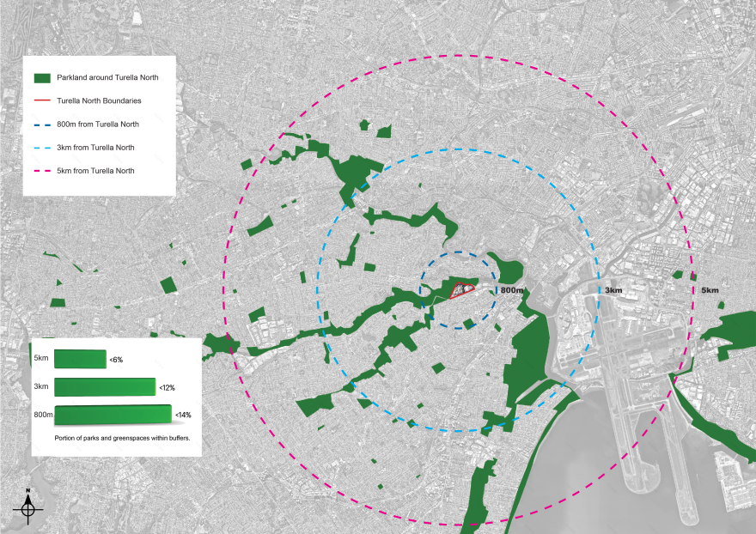Click the "5km from Turella North" legend label

95,171
